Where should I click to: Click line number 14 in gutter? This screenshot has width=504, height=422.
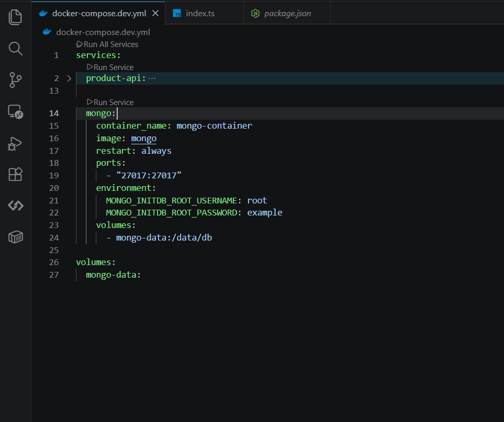click(54, 113)
